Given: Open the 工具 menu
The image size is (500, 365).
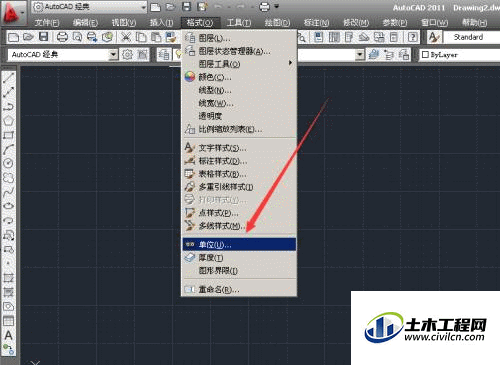Looking at the screenshot, I should click(239, 23).
